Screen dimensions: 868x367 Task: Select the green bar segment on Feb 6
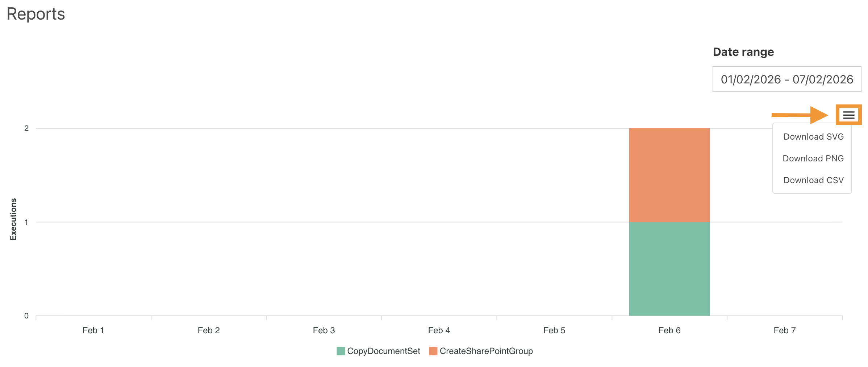(x=669, y=268)
